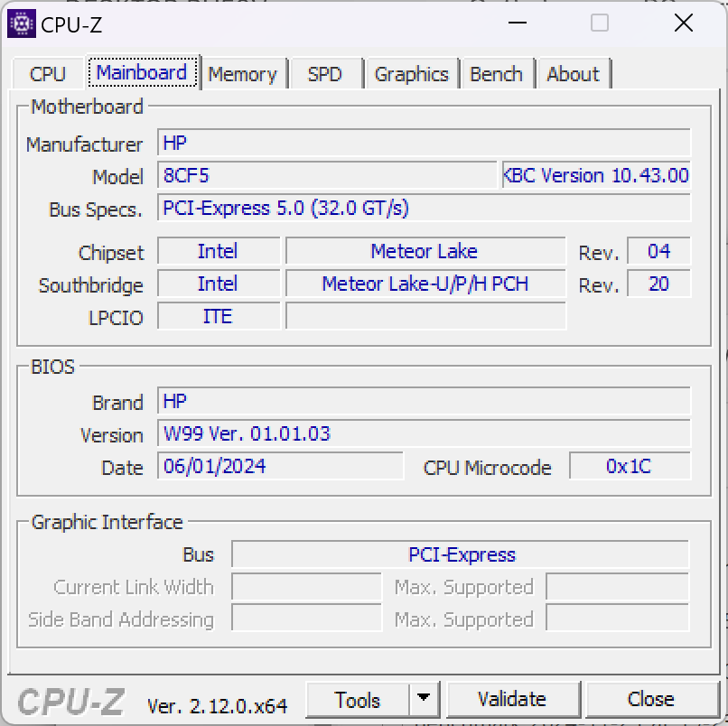This screenshot has height=726, width=728.
Task: Open the Graphics tab
Action: click(x=411, y=74)
